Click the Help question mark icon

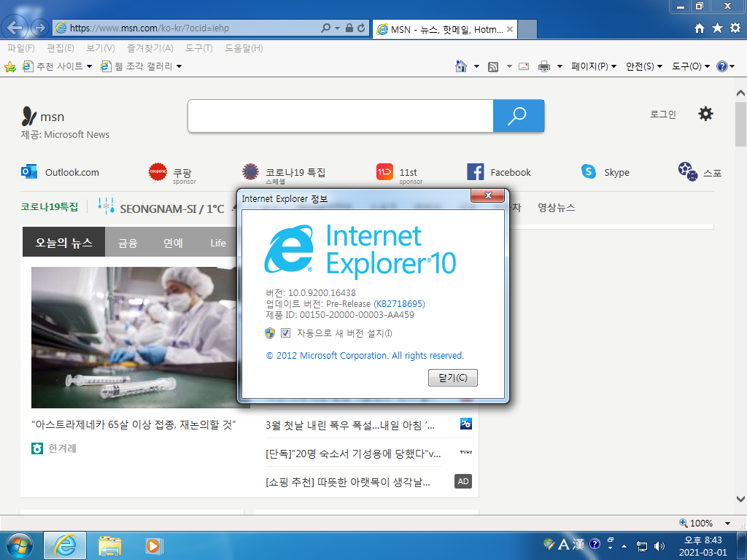[x=721, y=66]
